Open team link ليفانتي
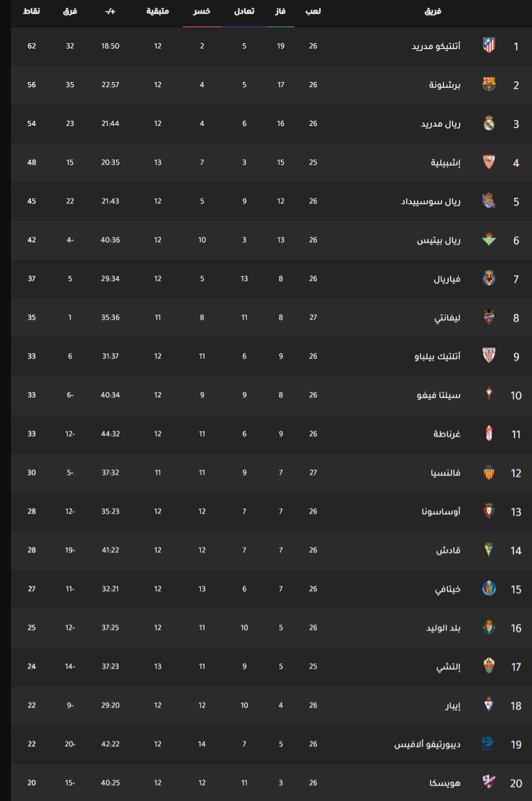The width and height of the screenshot is (532, 801). pos(446,318)
